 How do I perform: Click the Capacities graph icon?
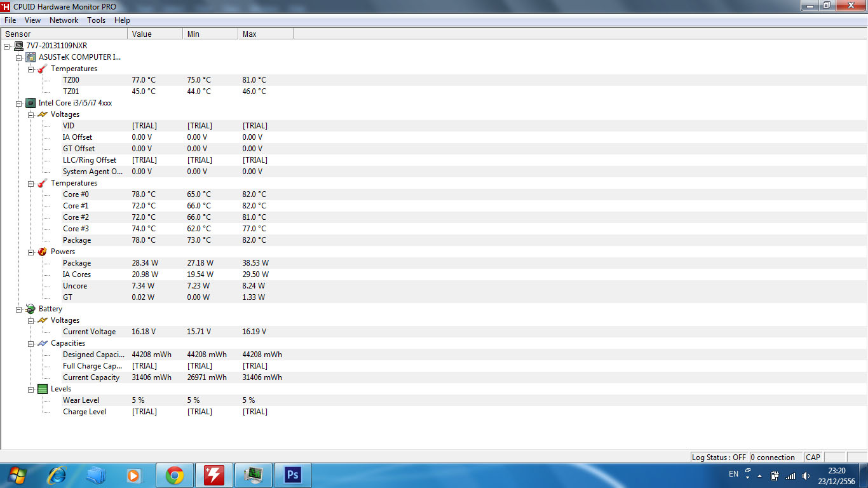point(43,343)
